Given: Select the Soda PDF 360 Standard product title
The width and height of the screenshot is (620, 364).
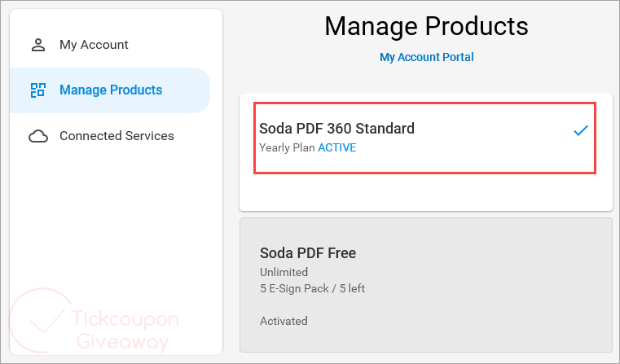Looking at the screenshot, I should [337, 129].
